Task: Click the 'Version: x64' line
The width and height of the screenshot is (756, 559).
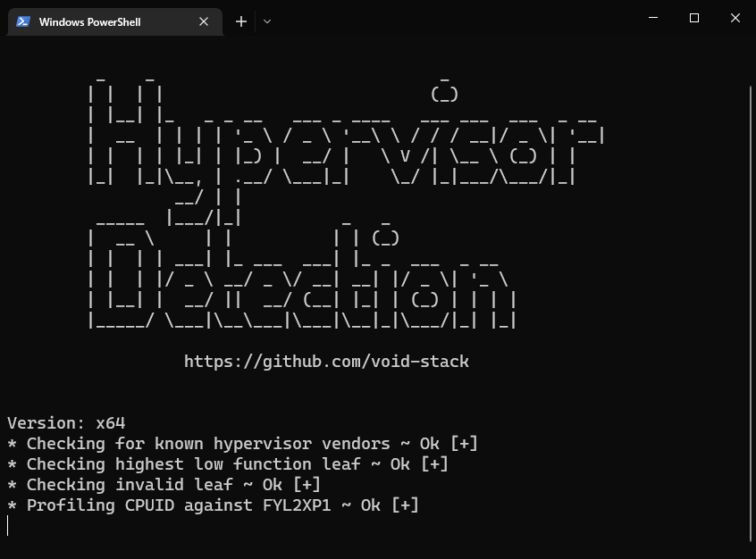Action: (66, 423)
